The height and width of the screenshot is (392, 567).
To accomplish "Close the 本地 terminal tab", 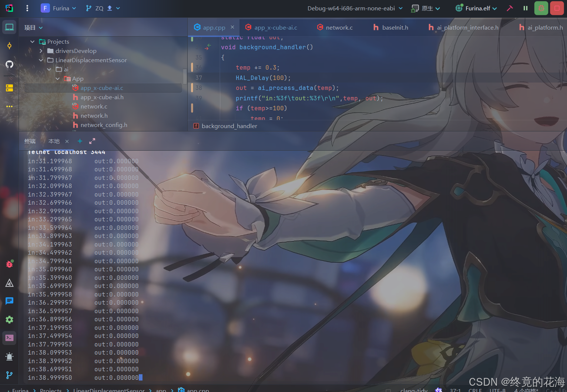I will tap(67, 141).
